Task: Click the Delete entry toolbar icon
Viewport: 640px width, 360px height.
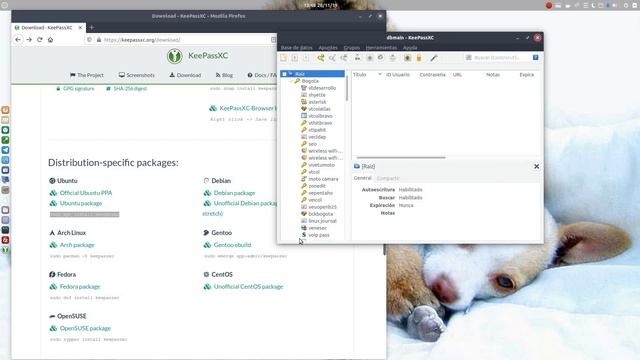Action: [344, 58]
